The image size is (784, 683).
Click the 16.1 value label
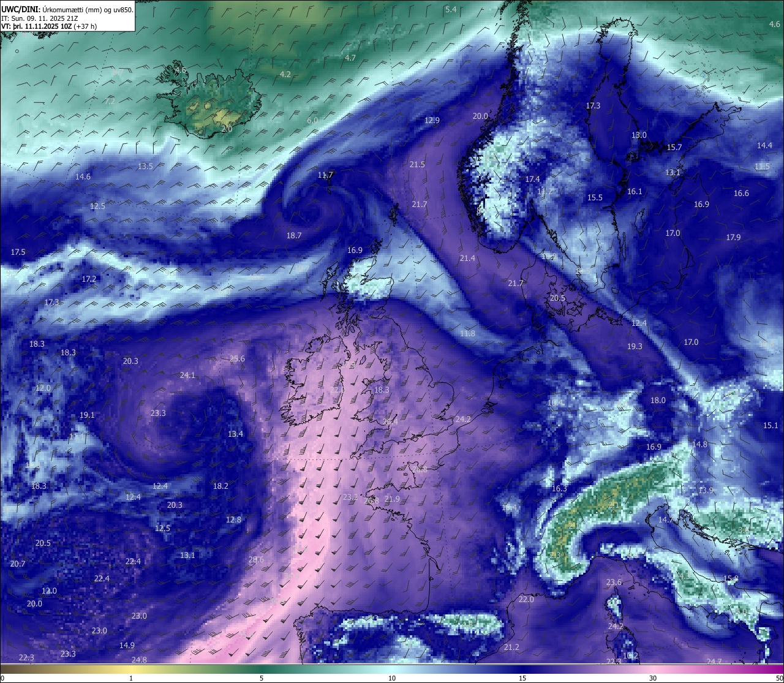(x=635, y=191)
